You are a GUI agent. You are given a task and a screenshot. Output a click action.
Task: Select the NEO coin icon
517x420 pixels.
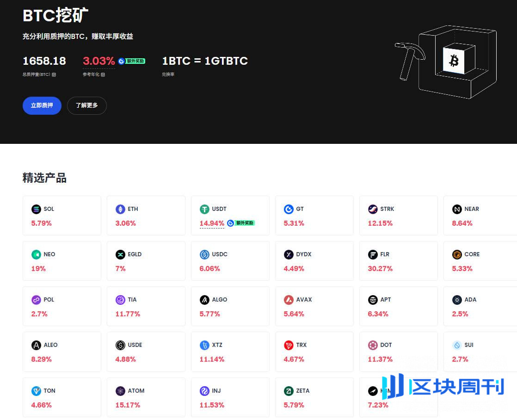click(36, 254)
